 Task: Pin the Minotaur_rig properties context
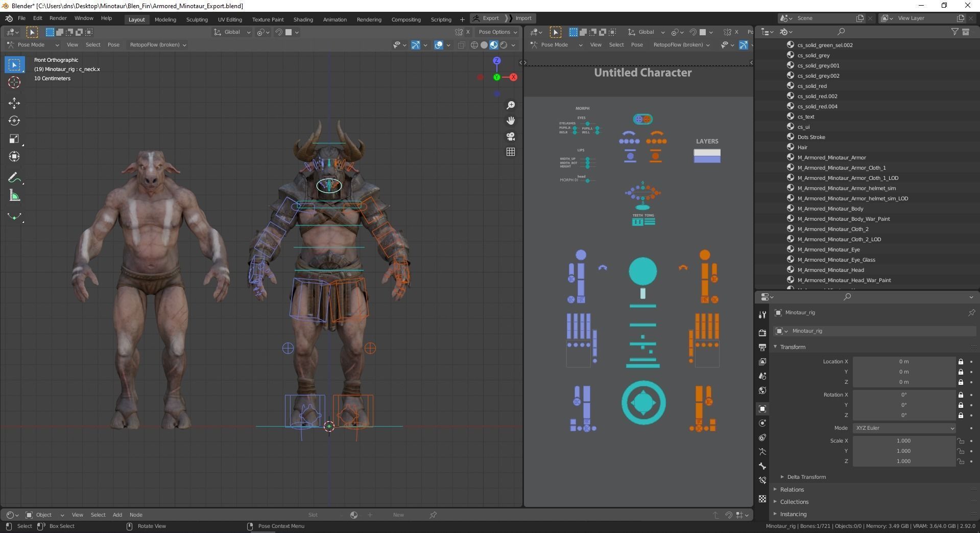971,312
